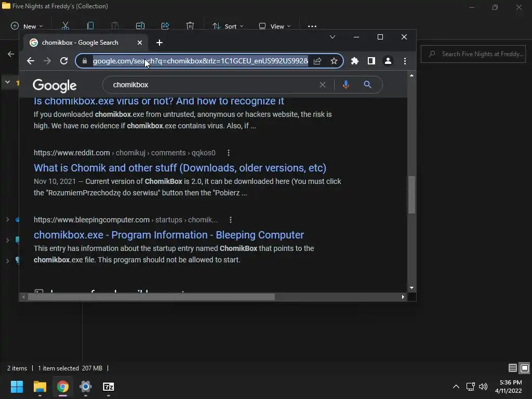This screenshot has width=532, height=399.
Task: Clear the Google search box text
Action: point(323,85)
